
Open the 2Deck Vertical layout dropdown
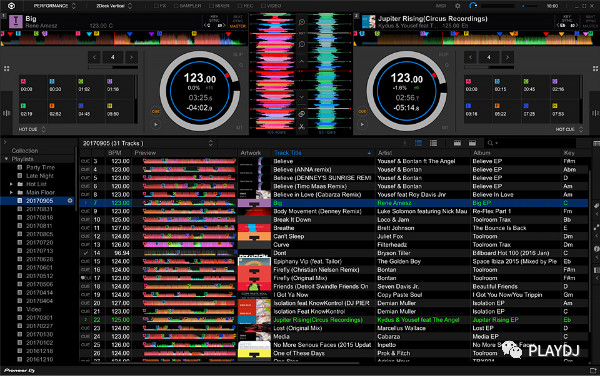[114, 6]
